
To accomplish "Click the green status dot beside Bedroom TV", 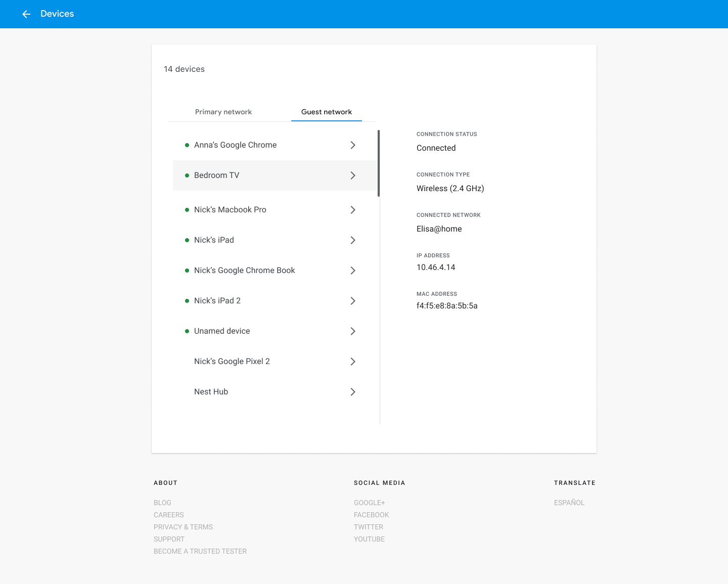I will tap(187, 175).
